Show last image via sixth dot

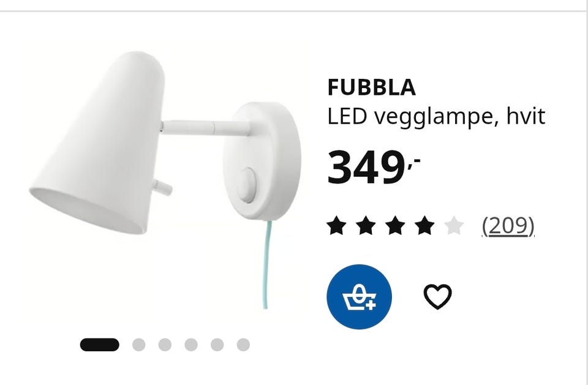243,345
